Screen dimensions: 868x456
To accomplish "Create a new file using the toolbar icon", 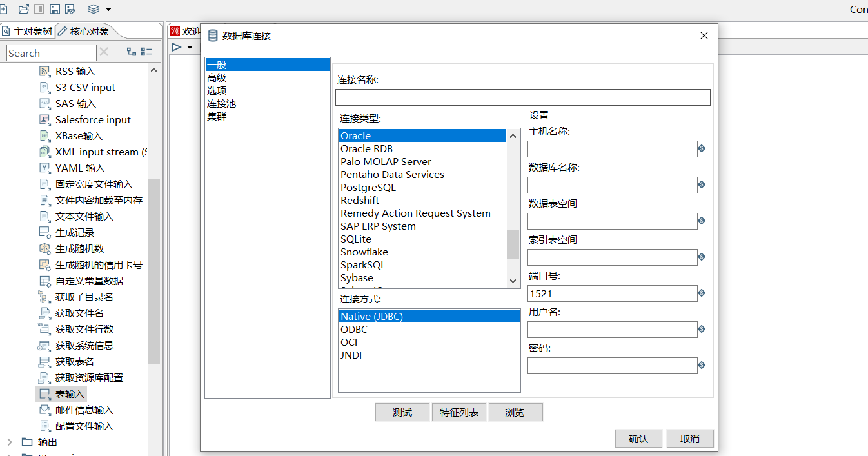I will 4,9.
